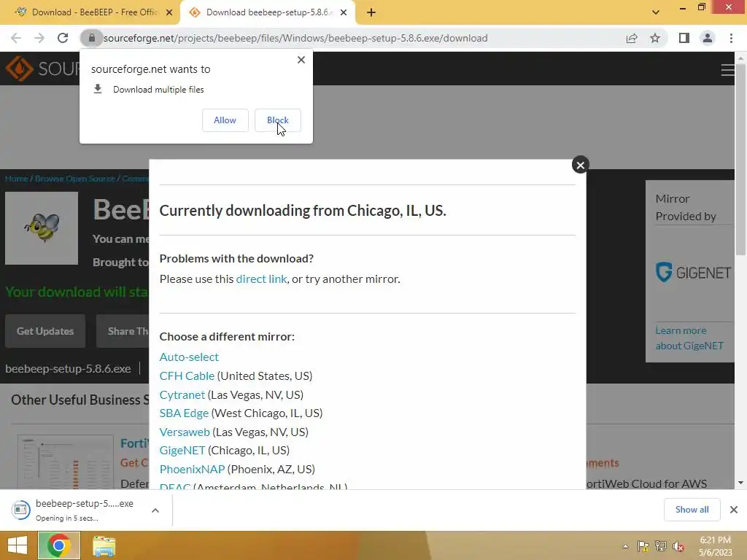Click the muted volume tray icon
The height and width of the screenshot is (560, 747).
[x=678, y=546]
